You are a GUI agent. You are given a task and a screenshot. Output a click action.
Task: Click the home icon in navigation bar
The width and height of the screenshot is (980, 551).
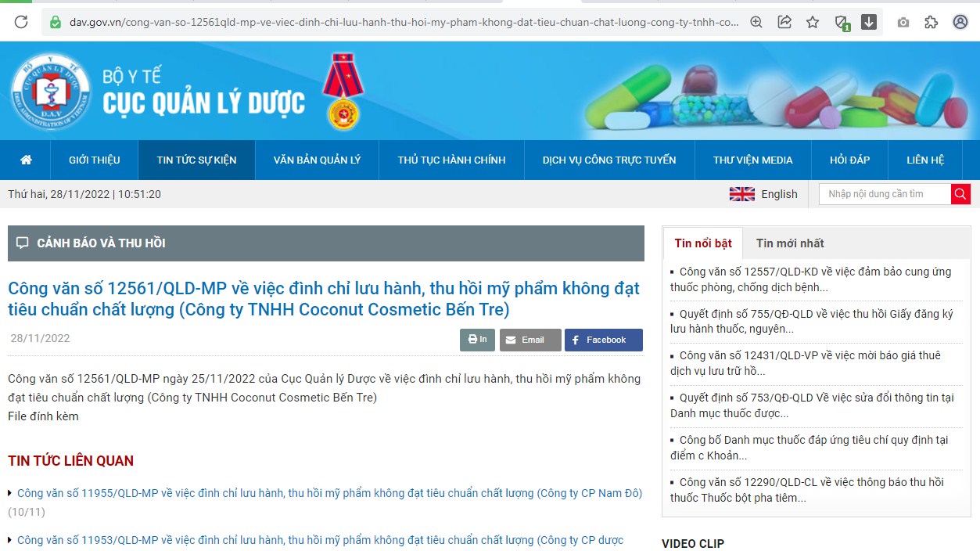pyautogui.click(x=26, y=160)
